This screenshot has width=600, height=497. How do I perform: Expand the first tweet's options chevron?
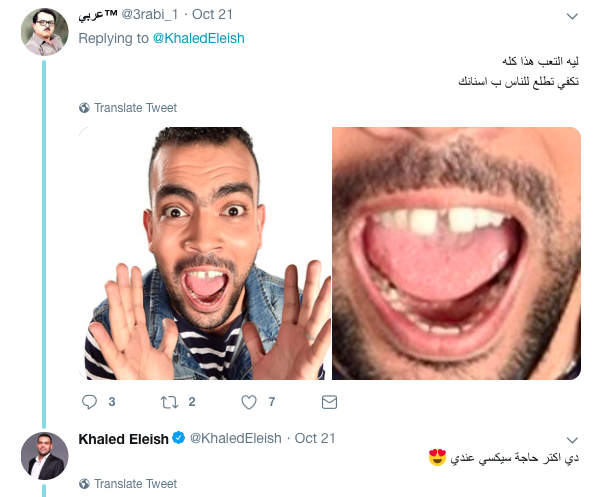coord(572,16)
